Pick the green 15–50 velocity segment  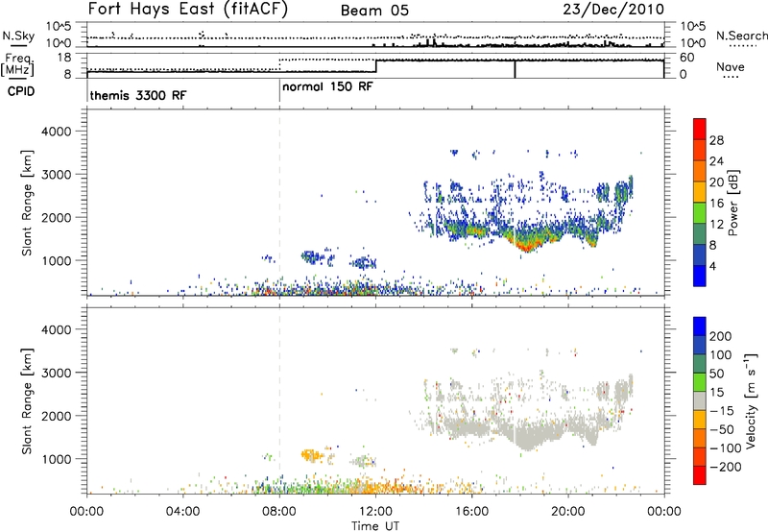coord(700,382)
